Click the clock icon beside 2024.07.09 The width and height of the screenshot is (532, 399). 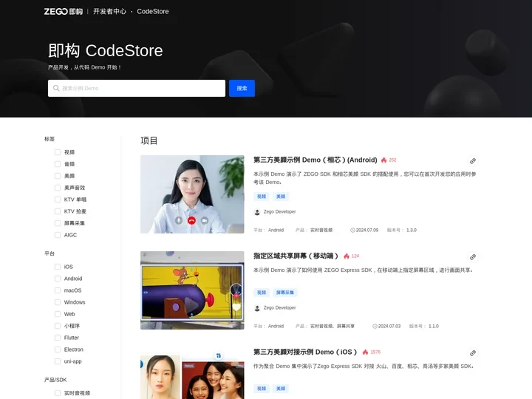click(x=352, y=230)
